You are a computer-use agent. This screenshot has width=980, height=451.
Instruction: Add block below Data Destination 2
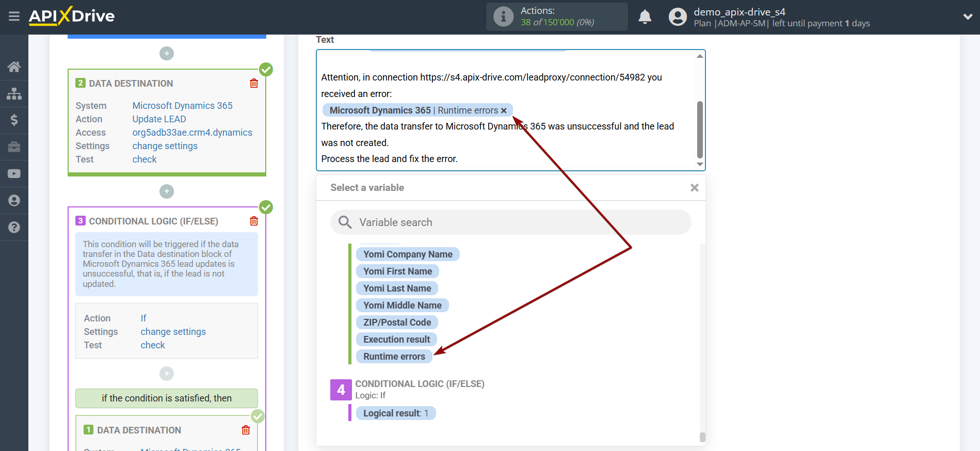[x=167, y=191]
